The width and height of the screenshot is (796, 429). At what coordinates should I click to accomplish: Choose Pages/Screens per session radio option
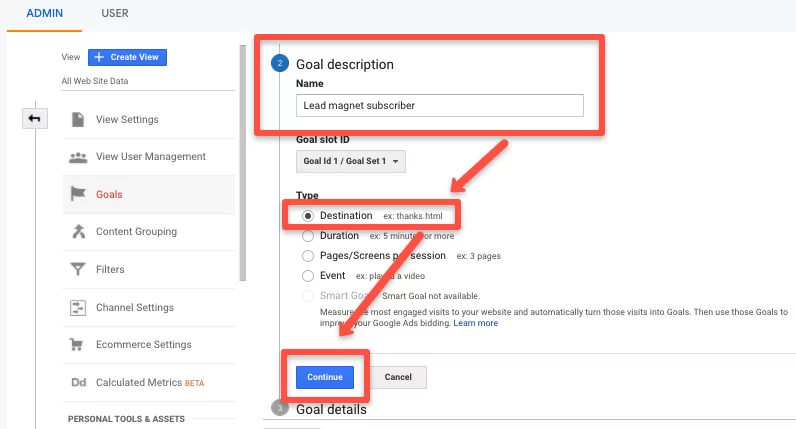click(x=308, y=256)
